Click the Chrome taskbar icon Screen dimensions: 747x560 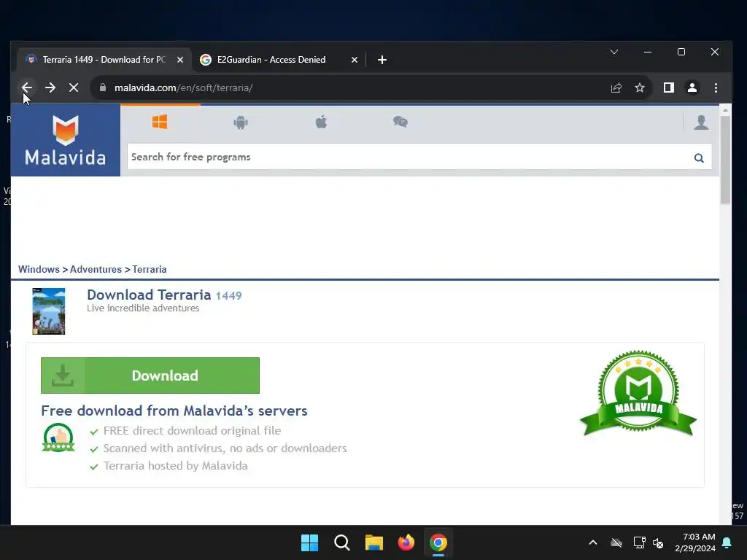438,542
